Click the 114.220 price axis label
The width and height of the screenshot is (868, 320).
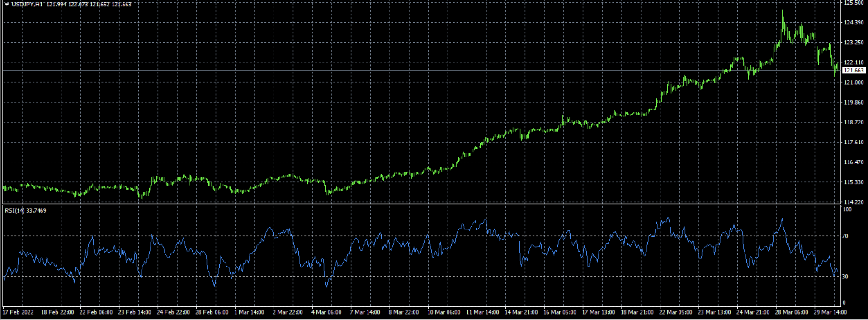tap(854, 202)
